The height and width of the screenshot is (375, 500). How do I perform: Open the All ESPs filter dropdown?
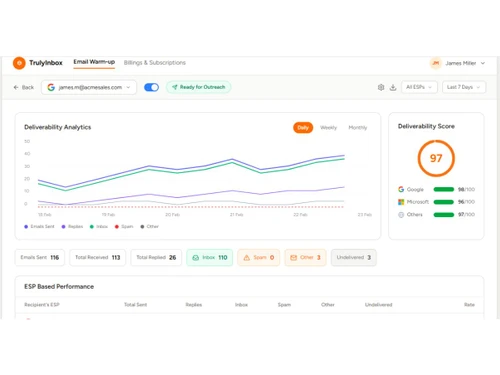(x=419, y=87)
